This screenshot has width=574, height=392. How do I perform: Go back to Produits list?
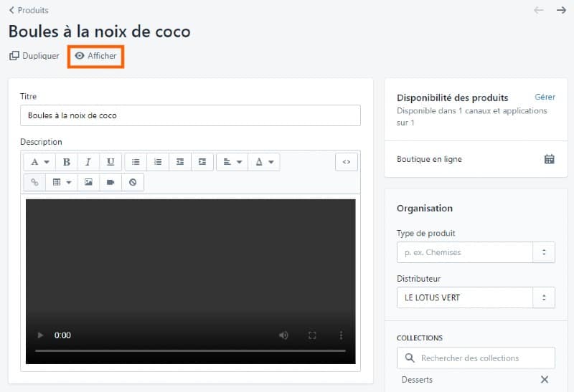(x=29, y=10)
